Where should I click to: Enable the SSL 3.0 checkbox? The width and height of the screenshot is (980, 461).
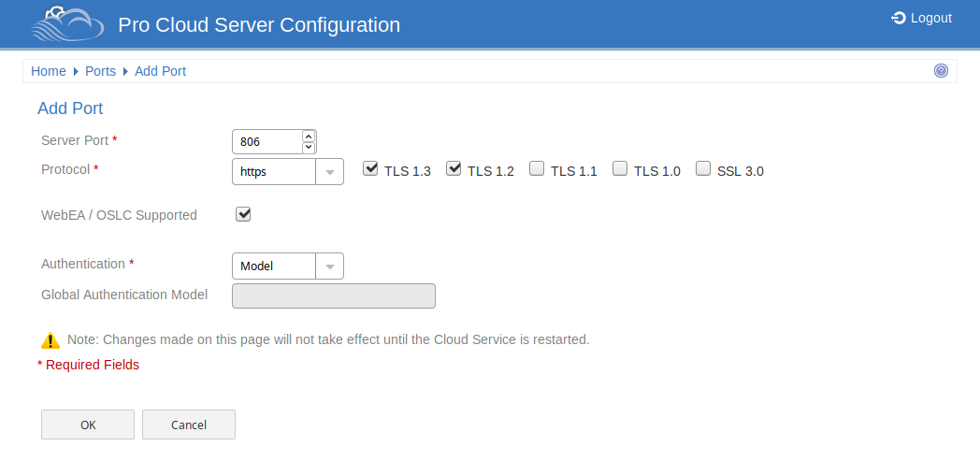pyautogui.click(x=703, y=168)
